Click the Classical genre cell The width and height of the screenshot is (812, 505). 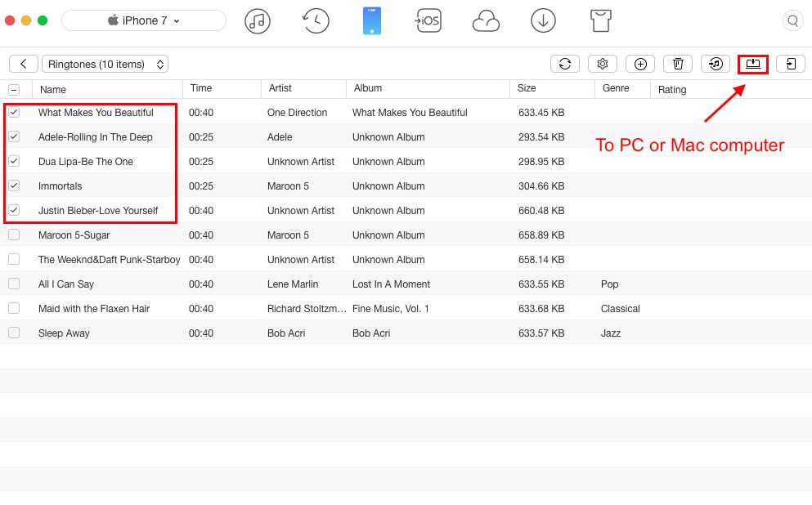pyautogui.click(x=621, y=308)
